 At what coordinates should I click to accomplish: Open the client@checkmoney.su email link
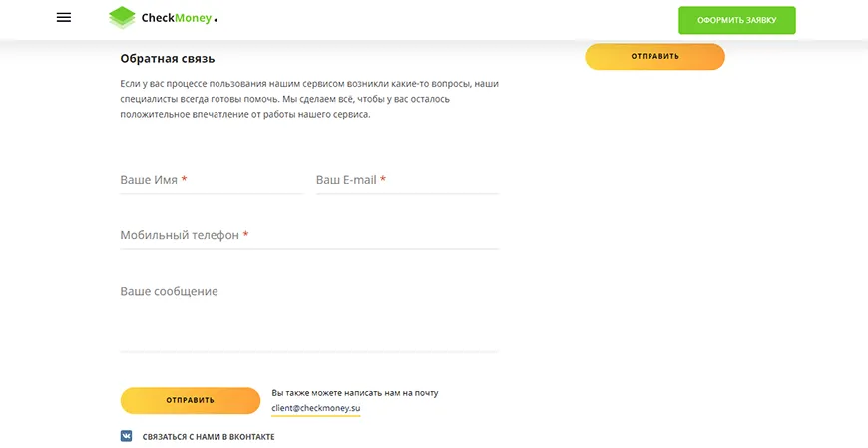tap(316, 409)
